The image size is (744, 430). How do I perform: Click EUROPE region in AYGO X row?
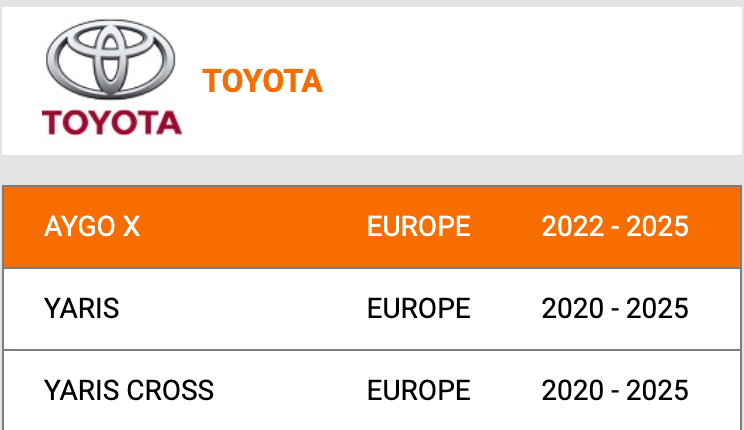point(418,226)
